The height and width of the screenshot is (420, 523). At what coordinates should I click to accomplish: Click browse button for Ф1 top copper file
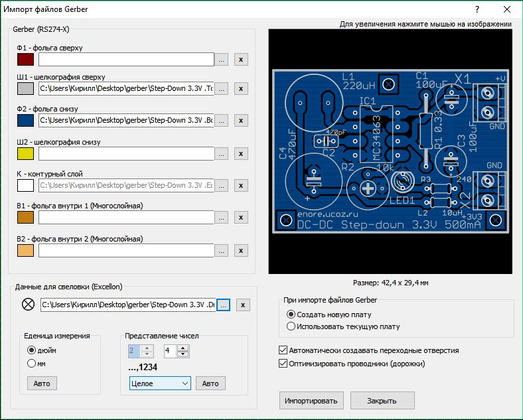222,60
